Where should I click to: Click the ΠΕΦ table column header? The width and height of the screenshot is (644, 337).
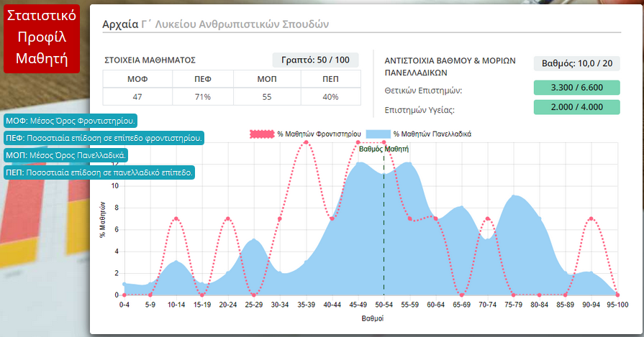point(203,79)
